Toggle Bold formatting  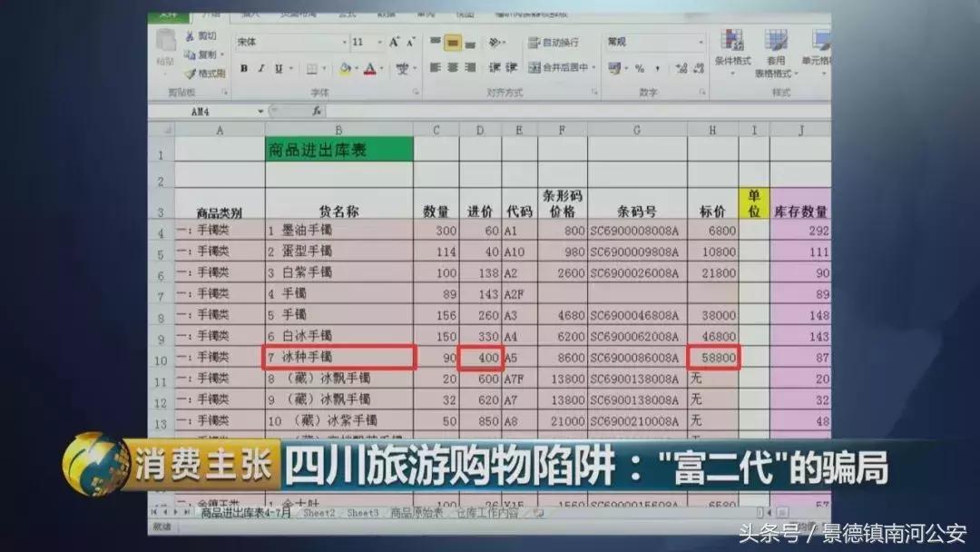(243, 67)
